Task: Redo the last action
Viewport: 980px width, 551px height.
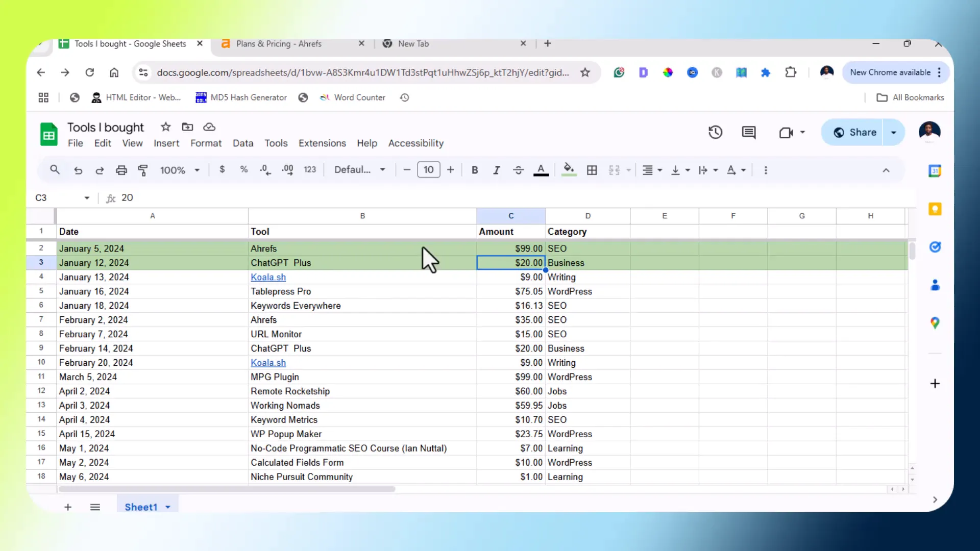Action: [x=100, y=170]
